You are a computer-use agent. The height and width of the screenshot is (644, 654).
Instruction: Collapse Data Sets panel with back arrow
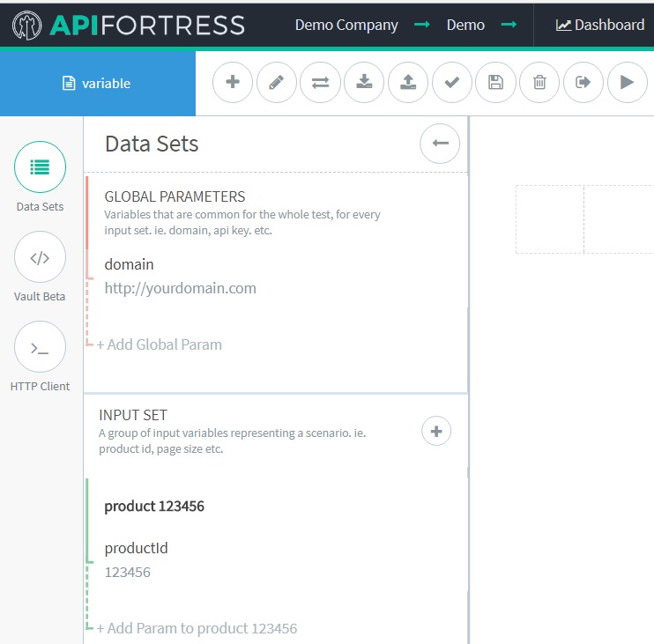440,144
